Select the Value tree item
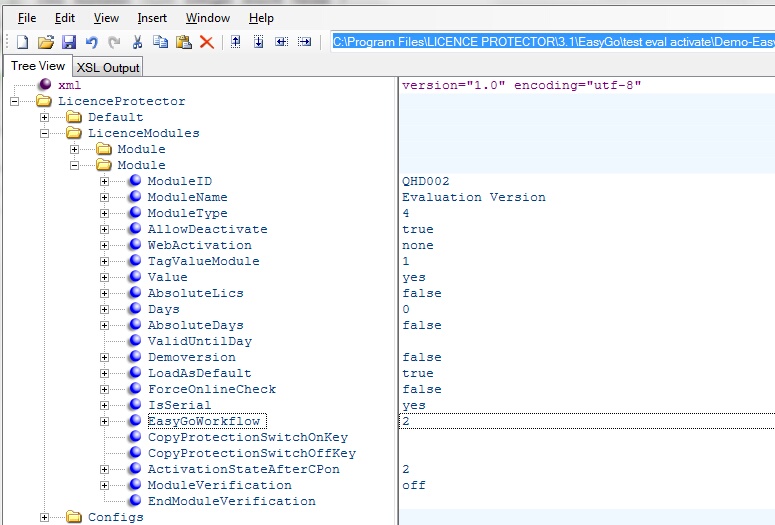This screenshot has height=525, width=775. pos(167,277)
